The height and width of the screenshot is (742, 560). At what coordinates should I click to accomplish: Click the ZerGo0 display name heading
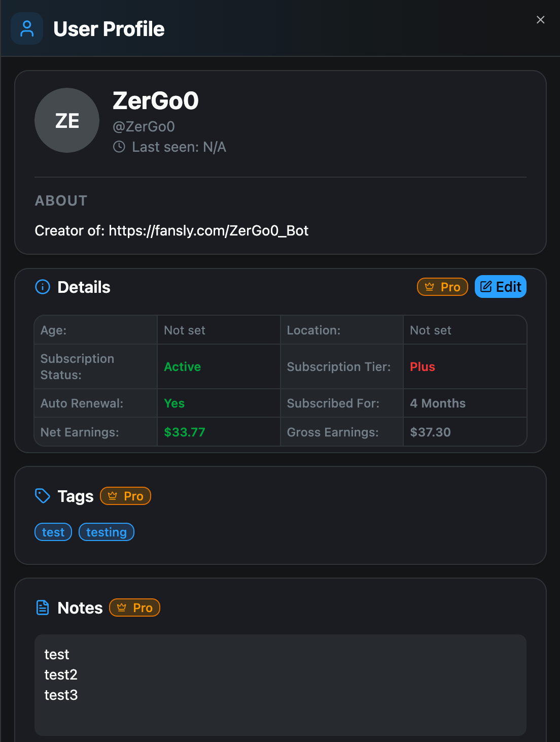pos(156,100)
